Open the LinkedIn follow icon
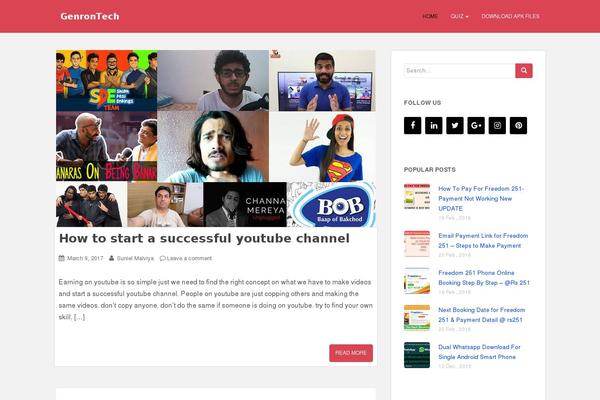Image resolution: width=600 pixels, height=400 pixels. pyautogui.click(x=434, y=126)
